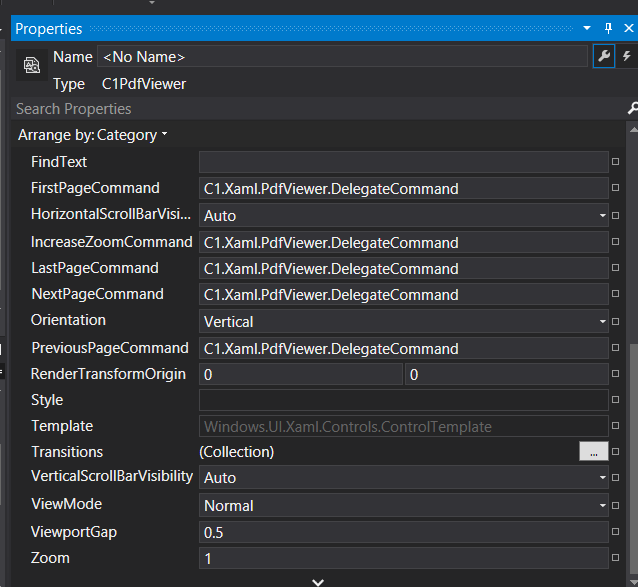638x587 pixels.
Task: Click the Template property label
Action: coord(62,426)
